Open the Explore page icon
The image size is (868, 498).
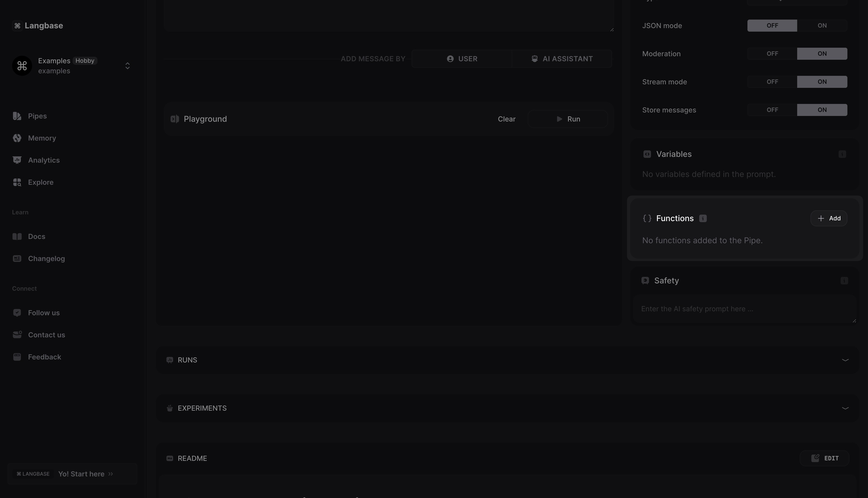click(x=17, y=182)
